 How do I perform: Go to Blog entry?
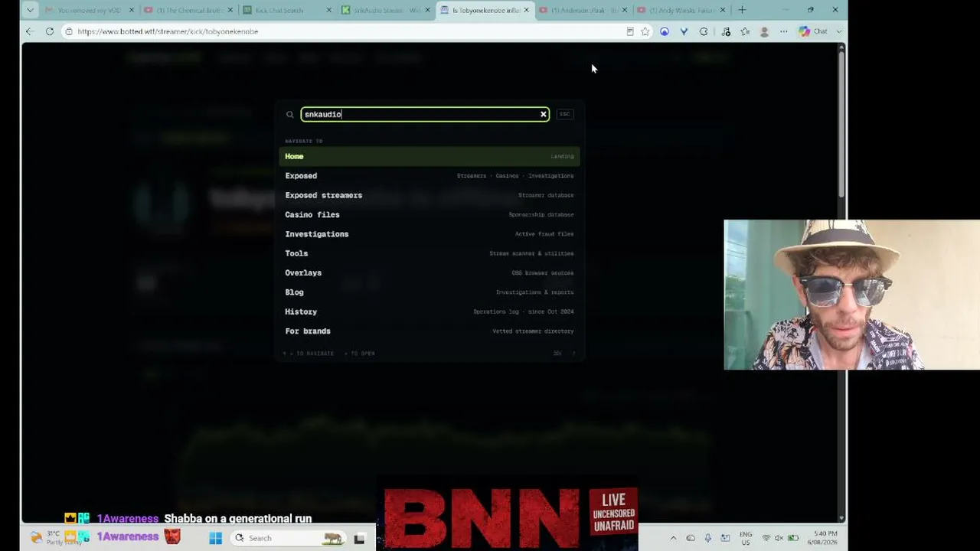tap(430, 292)
